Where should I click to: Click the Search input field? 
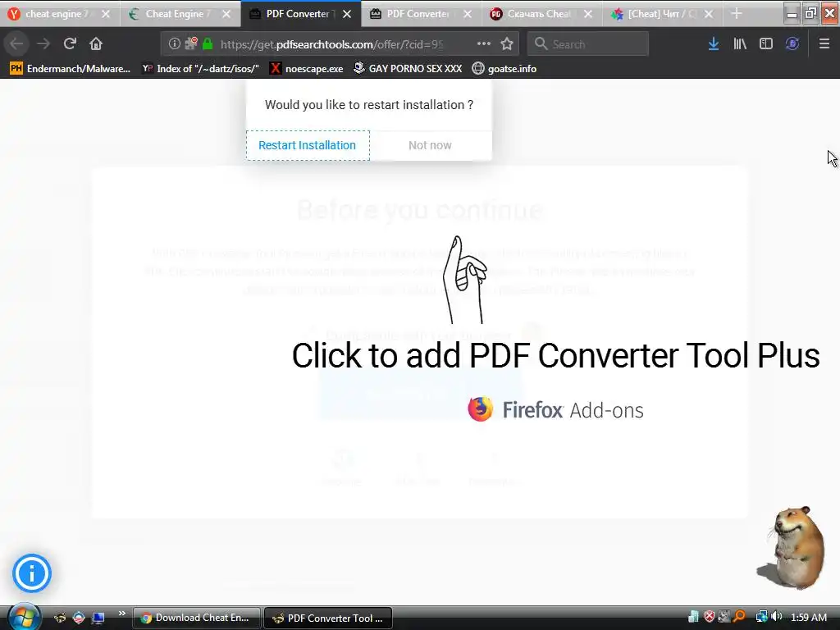588,43
